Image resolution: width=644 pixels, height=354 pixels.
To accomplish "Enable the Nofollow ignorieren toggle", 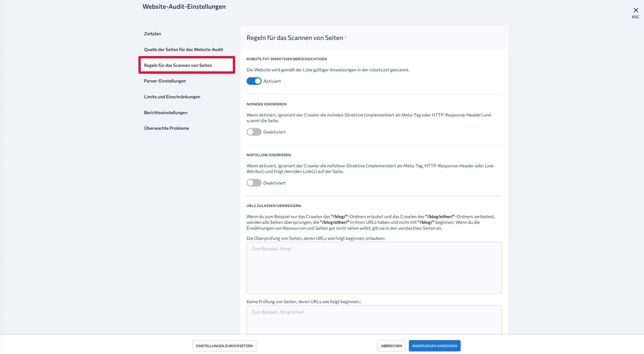I will click(254, 183).
